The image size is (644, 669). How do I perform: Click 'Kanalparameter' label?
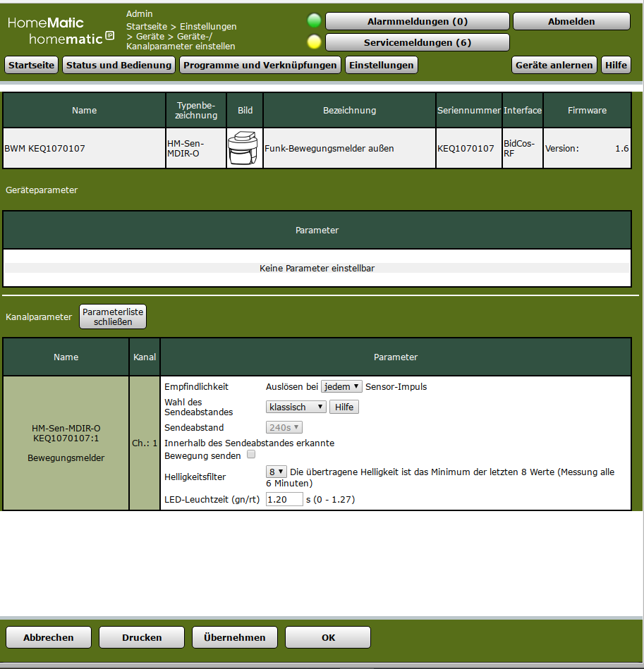tap(39, 317)
